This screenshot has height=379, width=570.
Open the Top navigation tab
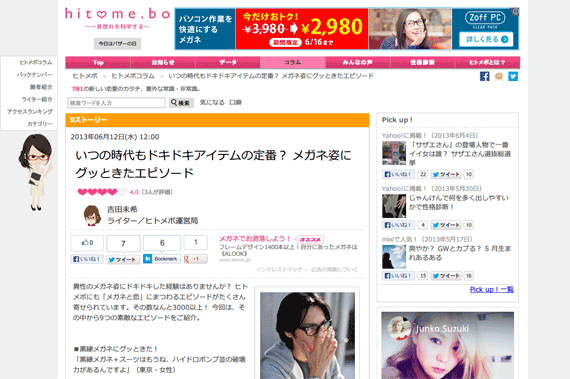click(98, 63)
